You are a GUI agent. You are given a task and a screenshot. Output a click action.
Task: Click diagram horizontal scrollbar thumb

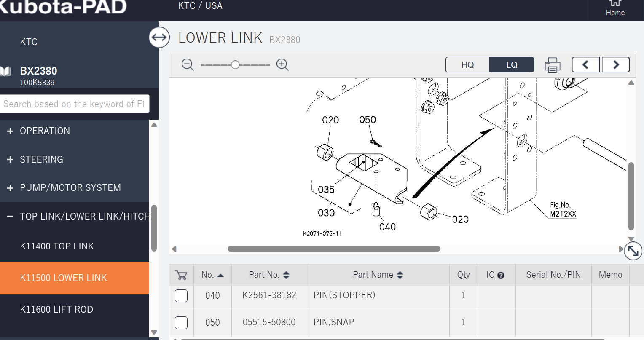pos(334,249)
